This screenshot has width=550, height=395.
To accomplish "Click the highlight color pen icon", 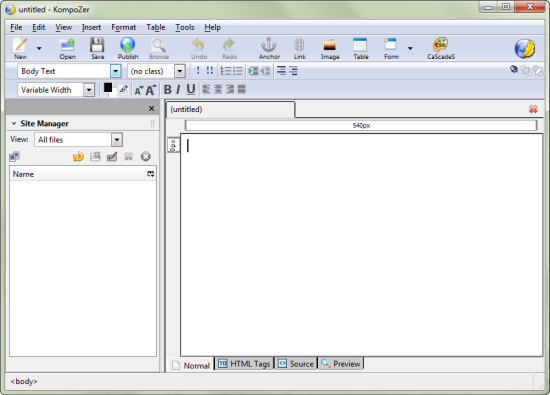I will coord(123,89).
